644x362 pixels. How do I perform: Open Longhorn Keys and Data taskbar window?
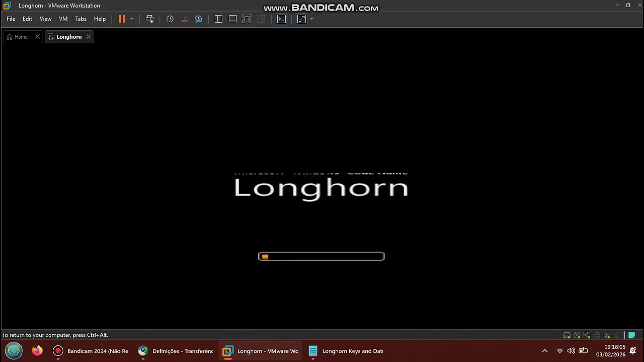pyautogui.click(x=346, y=351)
